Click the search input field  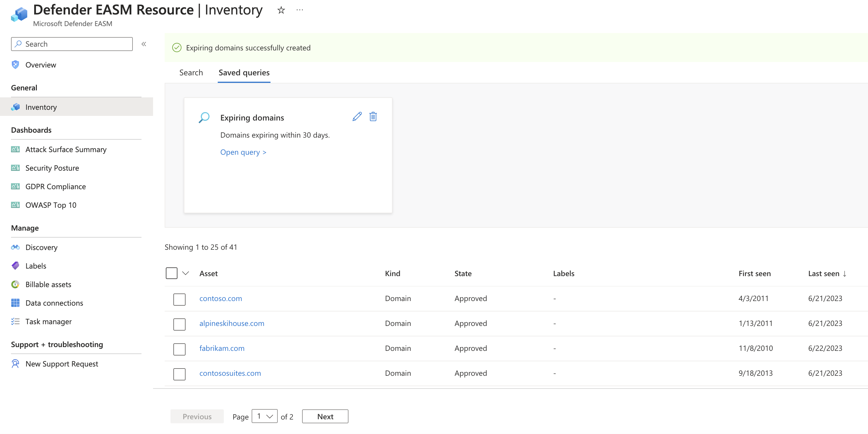pyautogui.click(x=71, y=43)
